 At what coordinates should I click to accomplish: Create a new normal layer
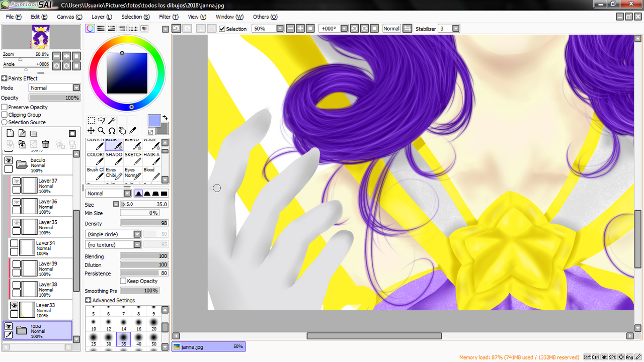click(10, 133)
